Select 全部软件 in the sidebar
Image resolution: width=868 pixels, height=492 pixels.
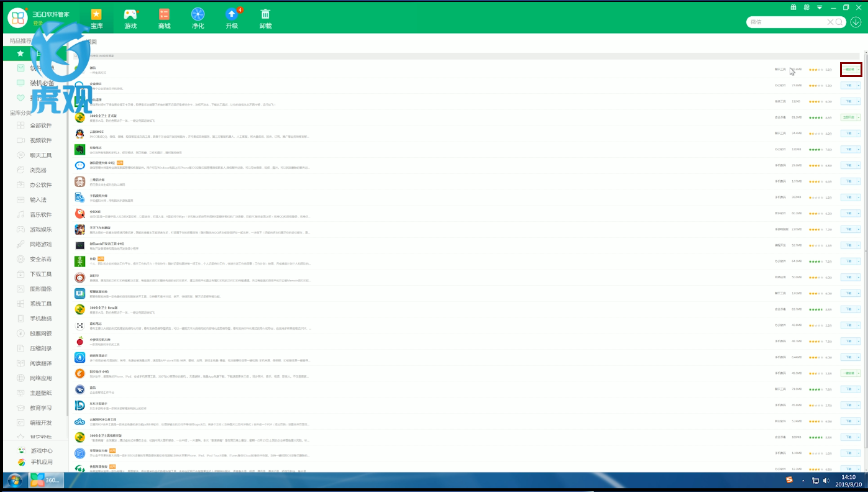click(41, 125)
